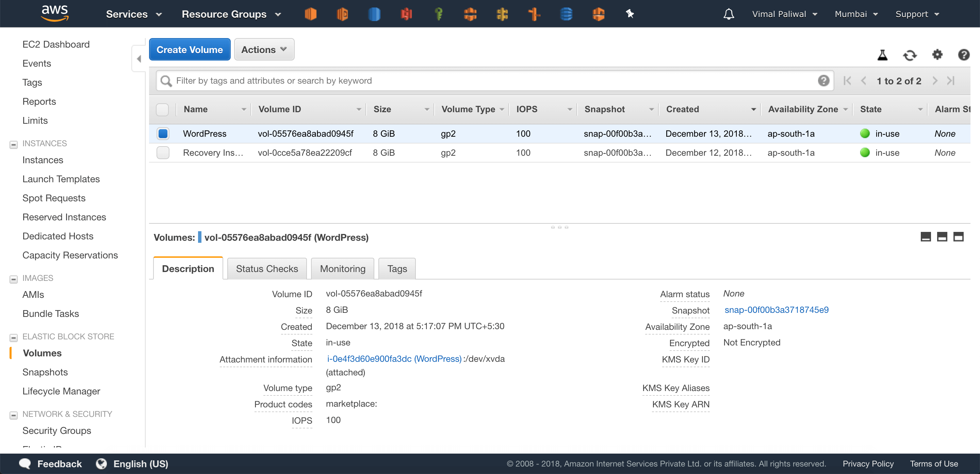Open the Resource Groups dropdown
Screen dimensions: 980x474
click(231, 14)
